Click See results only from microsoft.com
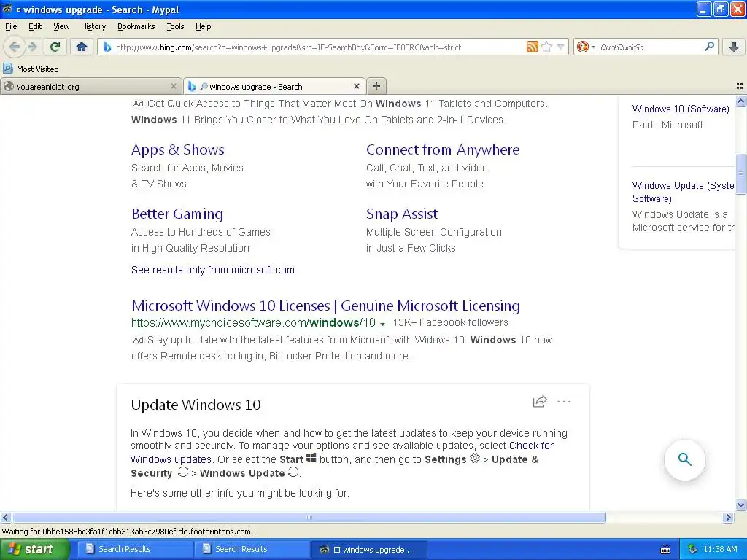Viewport: 747px width, 560px height. click(212, 270)
